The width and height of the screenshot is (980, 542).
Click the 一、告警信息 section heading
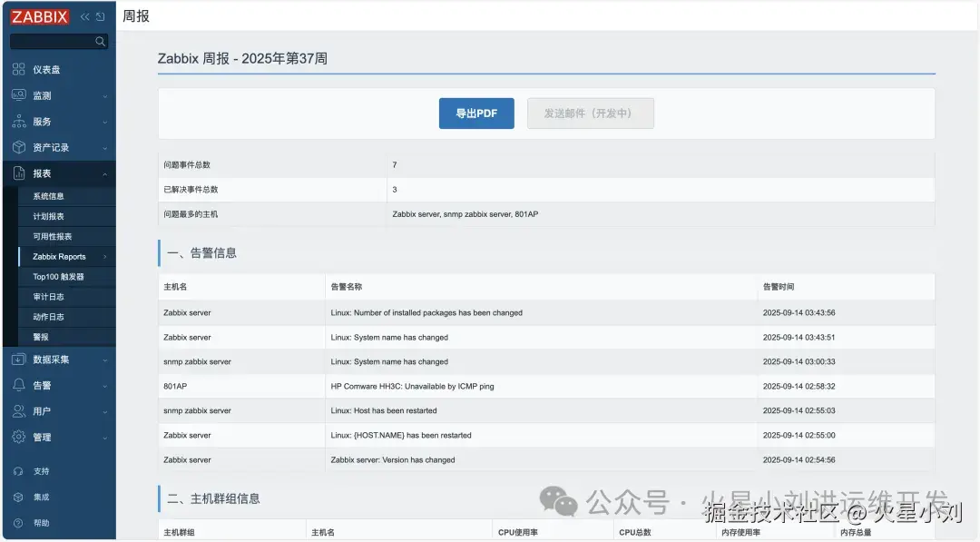click(201, 253)
